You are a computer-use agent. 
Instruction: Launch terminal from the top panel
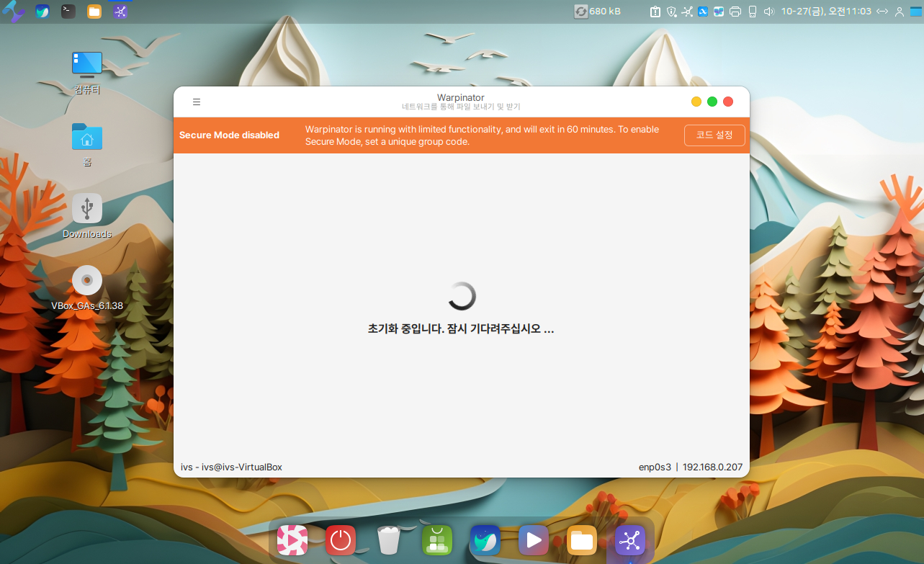pos(68,11)
